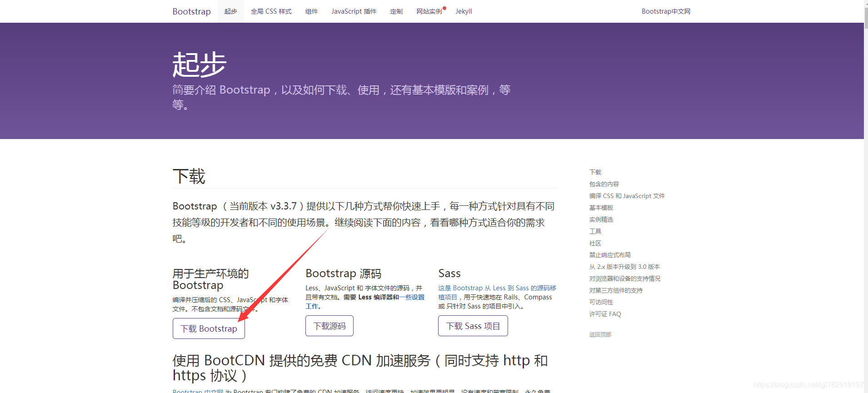Open the 全局 CSS 样式 menu item

click(x=271, y=11)
